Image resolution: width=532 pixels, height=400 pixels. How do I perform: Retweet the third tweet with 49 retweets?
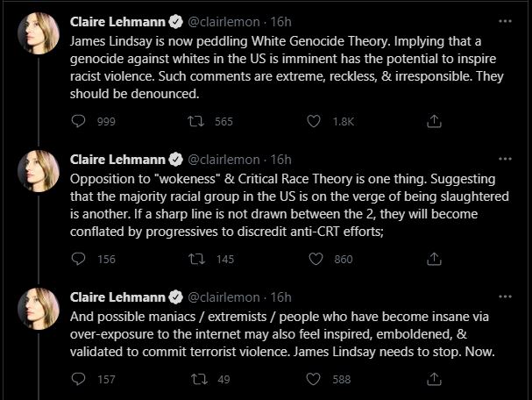click(x=196, y=379)
